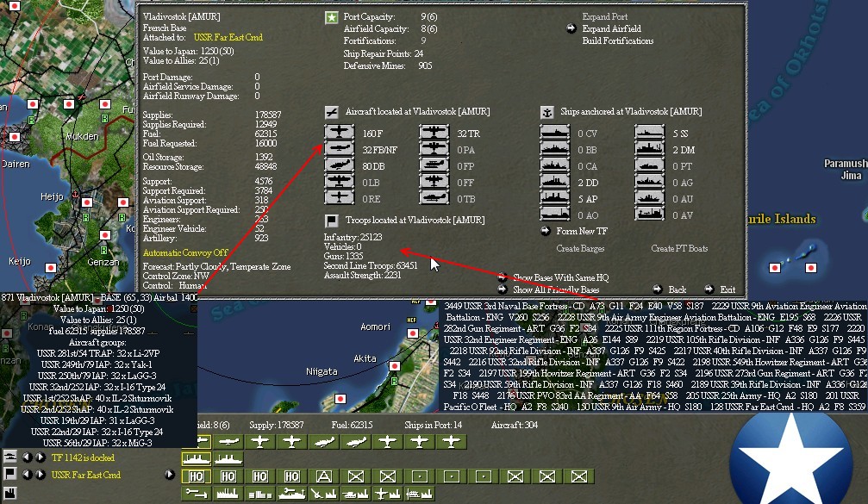Show previous task force left of 'TF 1142 is docked'
The height and width of the screenshot is (504, 868).
tap(27, 457)
